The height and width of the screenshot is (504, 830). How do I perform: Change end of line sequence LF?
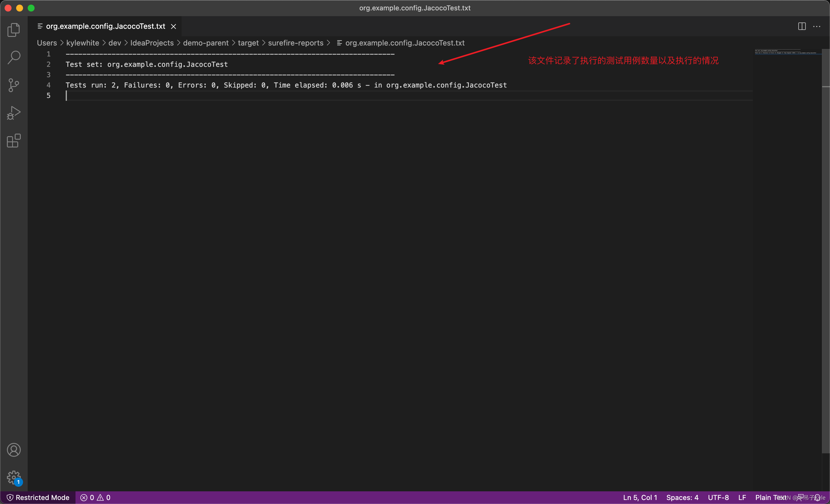click(x=742, y=497)
